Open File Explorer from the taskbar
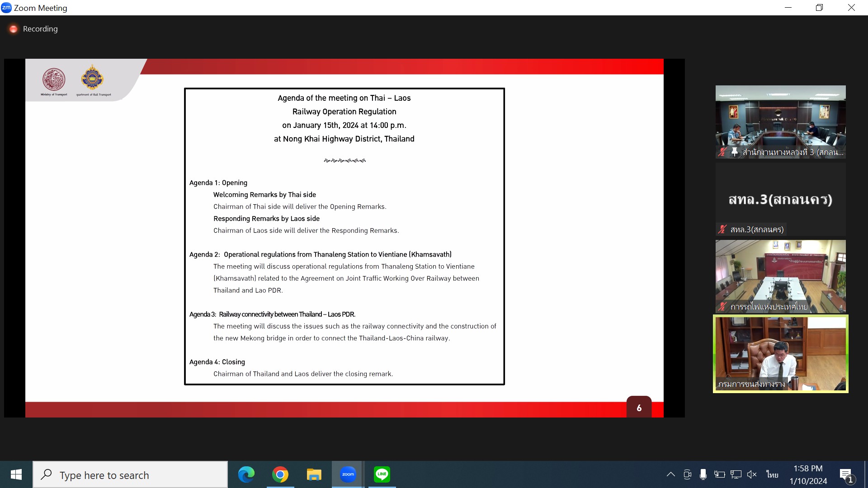The height and width of the screenshot is (488, 868). click(x=314, y=474)
